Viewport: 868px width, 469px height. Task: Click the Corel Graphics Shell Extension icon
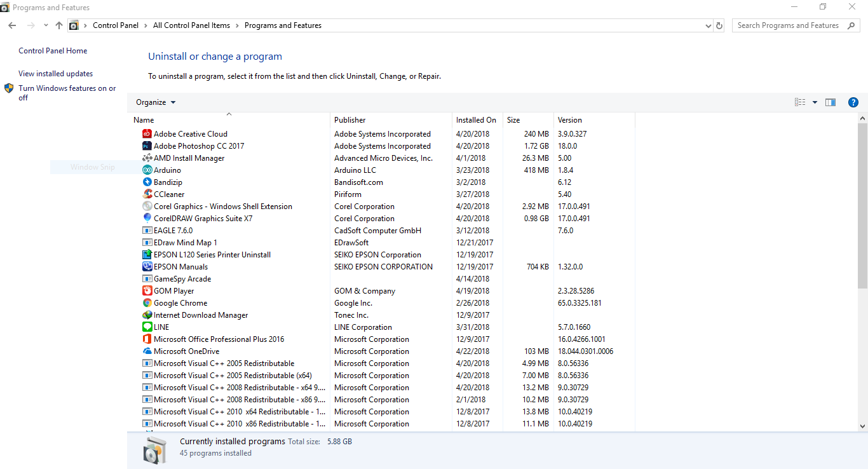pyautogui.click(x=147, y=207)
